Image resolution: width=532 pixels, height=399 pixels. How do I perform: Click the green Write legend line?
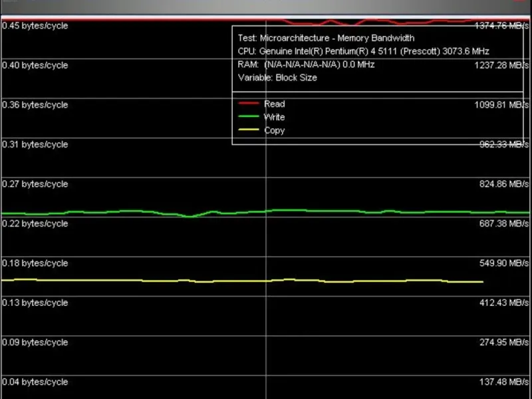coord(249,116)
